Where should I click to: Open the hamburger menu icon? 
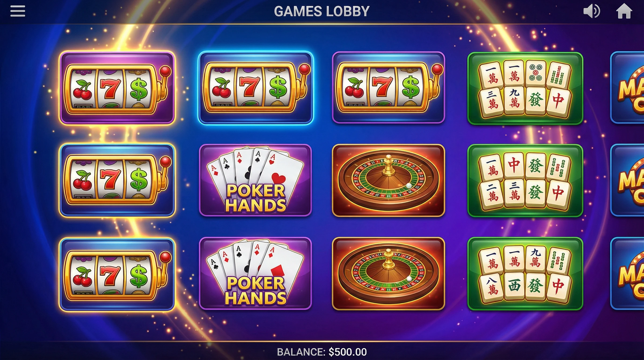click(x=18, y=11)
